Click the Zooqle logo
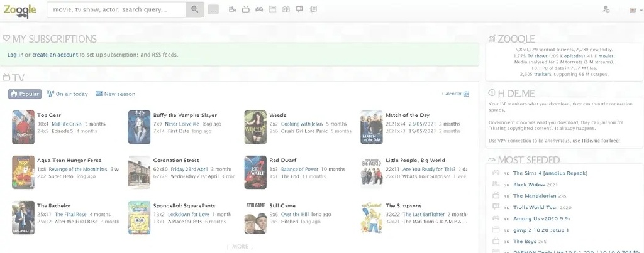Screen dimensions: 644x253 [19, 9]
